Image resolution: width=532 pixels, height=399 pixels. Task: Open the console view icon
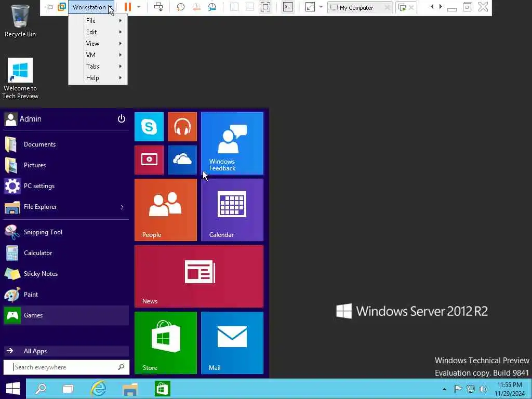coord(288,7)
